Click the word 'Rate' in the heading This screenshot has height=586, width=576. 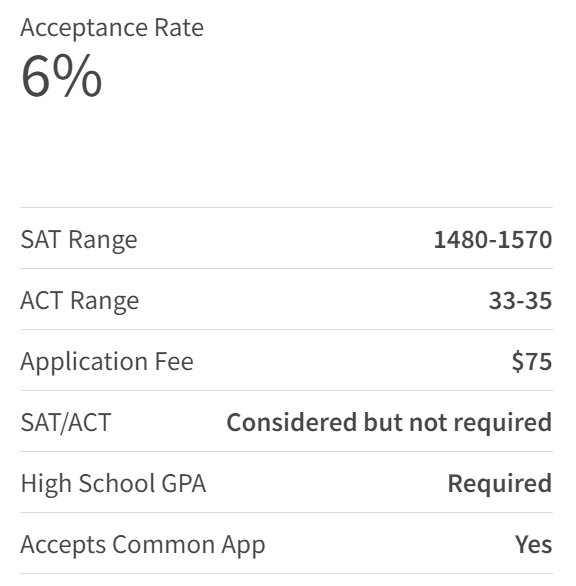(x=179, y=28)
